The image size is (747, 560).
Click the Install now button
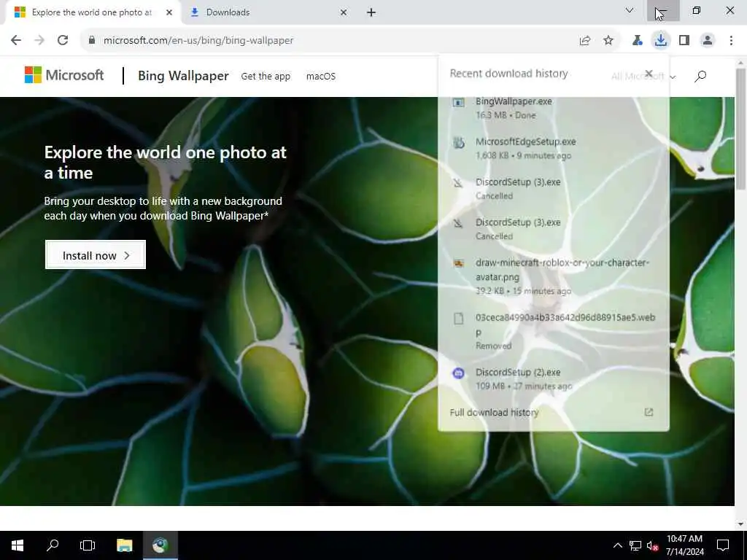(x=96, y=254)
